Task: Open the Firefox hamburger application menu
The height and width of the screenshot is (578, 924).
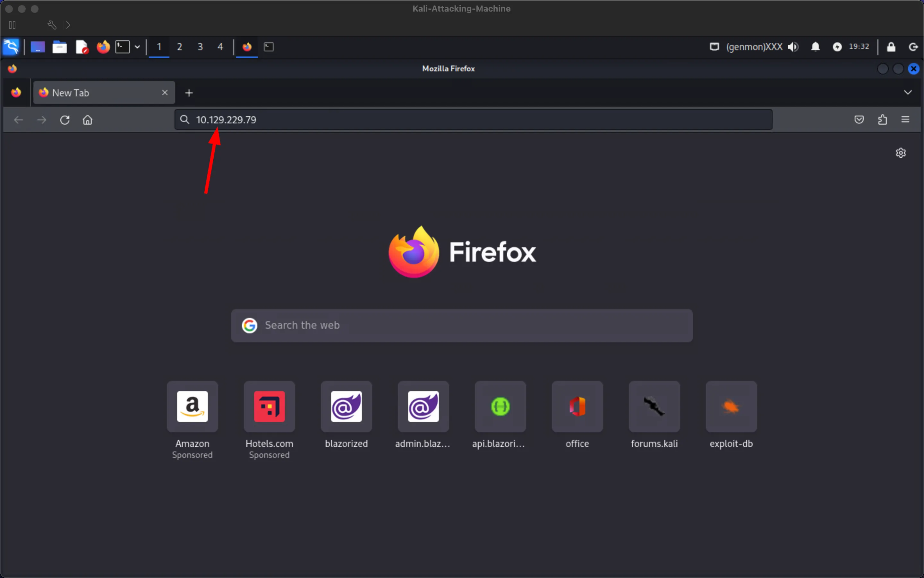Action: coord(905,120)
